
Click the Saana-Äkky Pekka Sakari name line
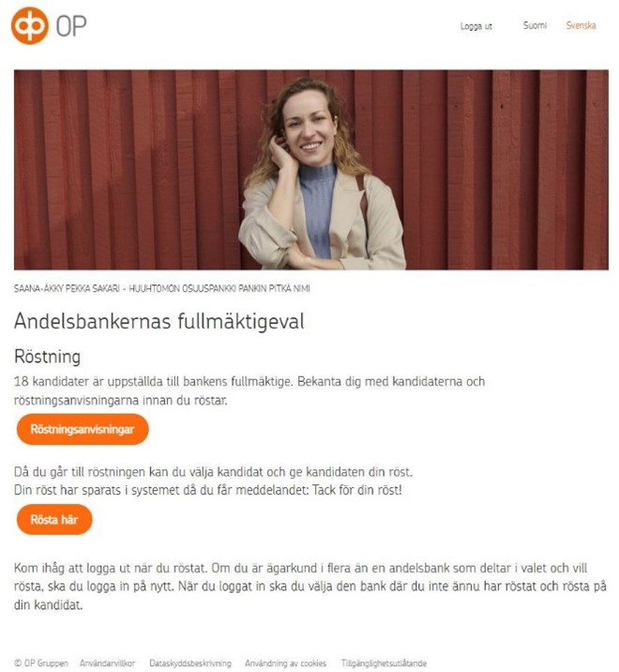(x=162, y=288)
